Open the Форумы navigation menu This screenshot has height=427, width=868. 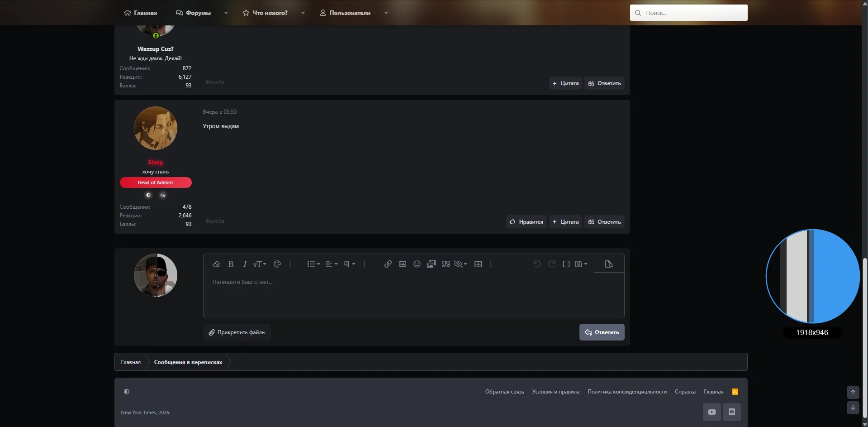click(x=194, y=13)
